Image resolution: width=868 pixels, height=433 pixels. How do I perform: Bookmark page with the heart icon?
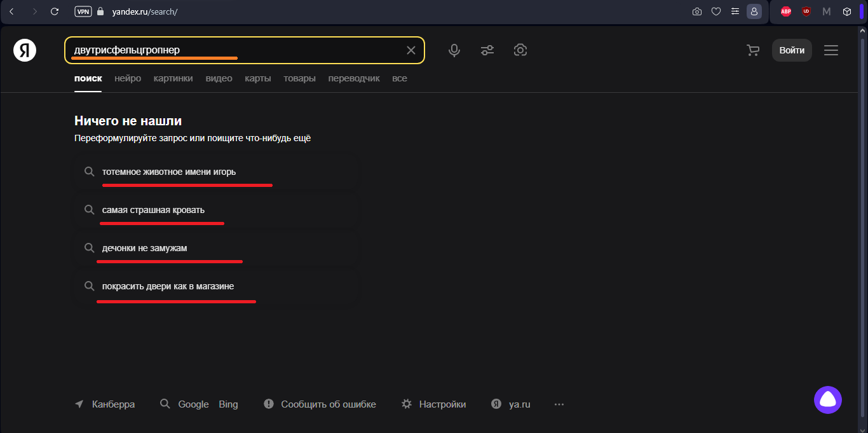tap(716, 11)
